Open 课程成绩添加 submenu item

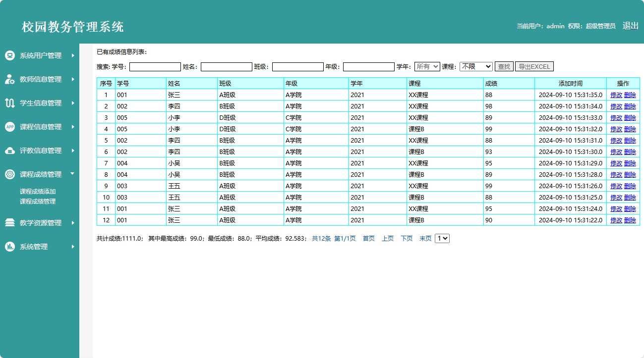[x=38, y=192]
